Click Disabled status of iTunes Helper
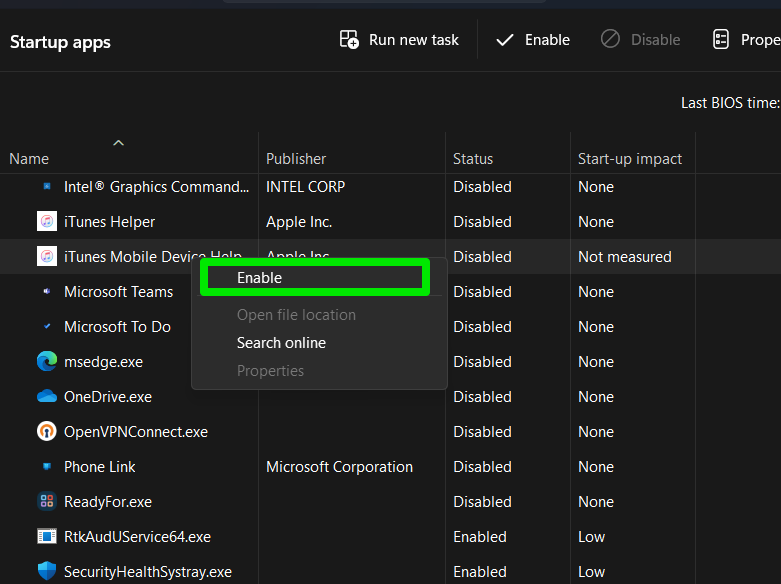Screen dimensions: 781x584 482,222
